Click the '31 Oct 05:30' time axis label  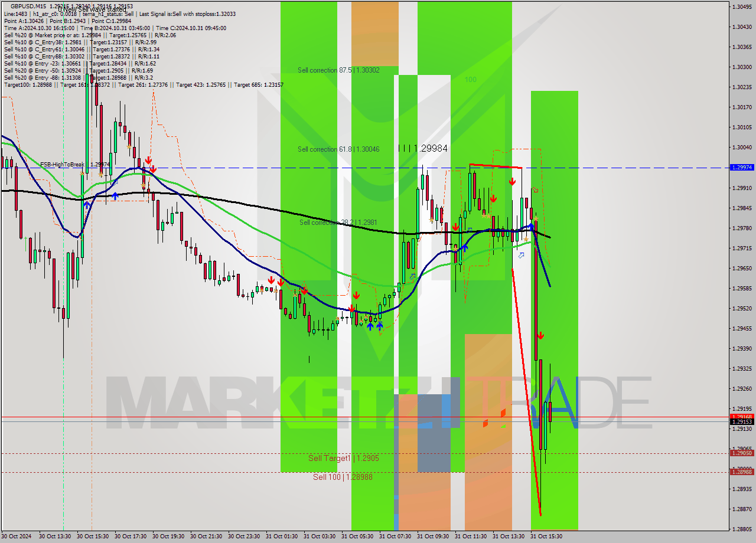[357, 537]
